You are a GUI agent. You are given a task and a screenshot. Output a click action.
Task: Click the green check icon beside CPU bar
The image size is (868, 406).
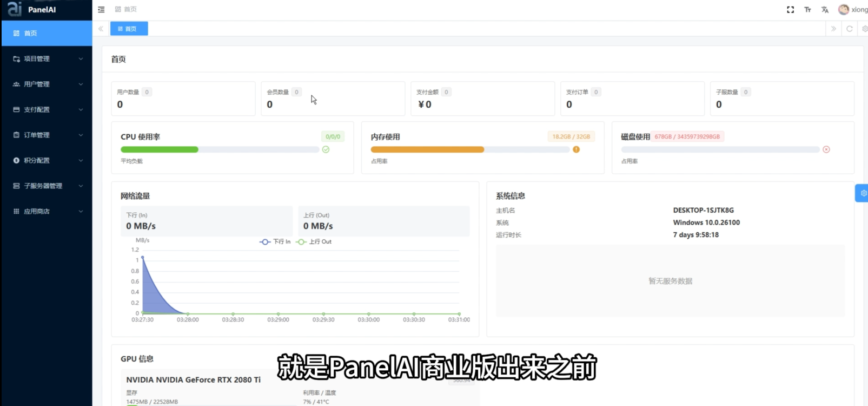click(x=326, y=149)
